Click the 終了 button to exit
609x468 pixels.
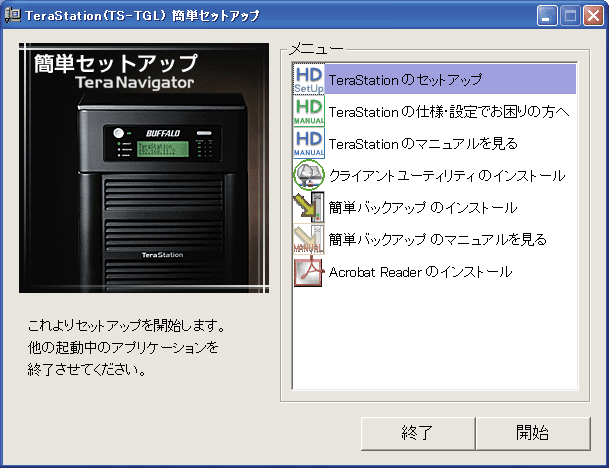click(418, 433)
